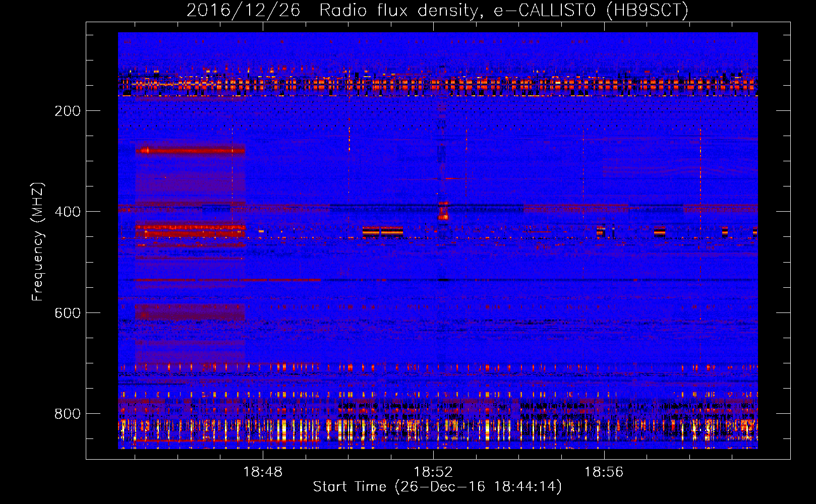
Task: Click the 400 frequency tick label
Action: 68,212
